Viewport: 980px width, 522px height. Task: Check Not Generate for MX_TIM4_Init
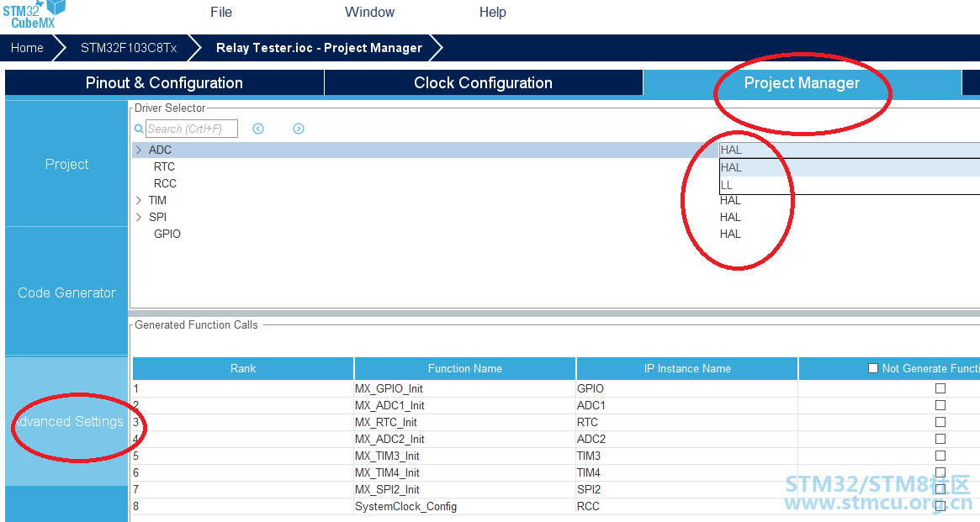click(940, 472)
